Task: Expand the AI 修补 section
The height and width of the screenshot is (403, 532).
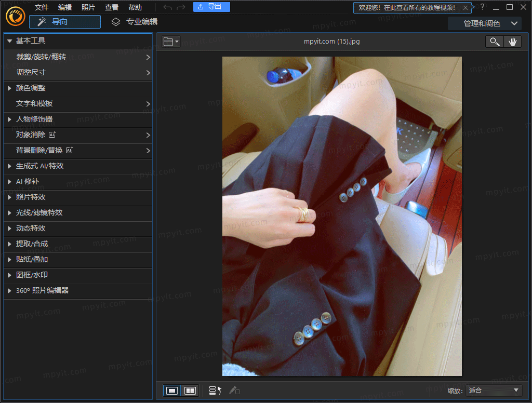Action: click(x=78, y=182)
